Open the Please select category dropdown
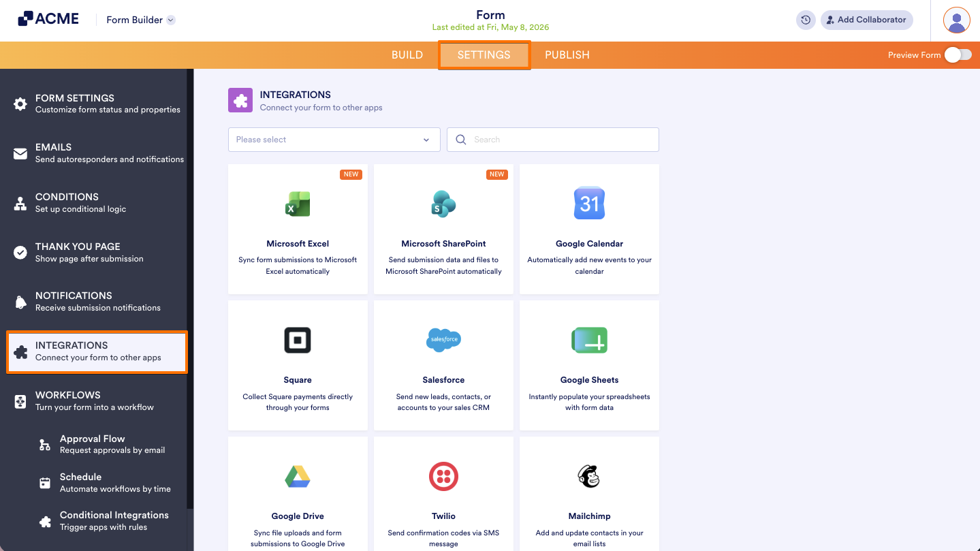Image resolution: width=980 pixels, height=551 pixels. coord(334,140)
